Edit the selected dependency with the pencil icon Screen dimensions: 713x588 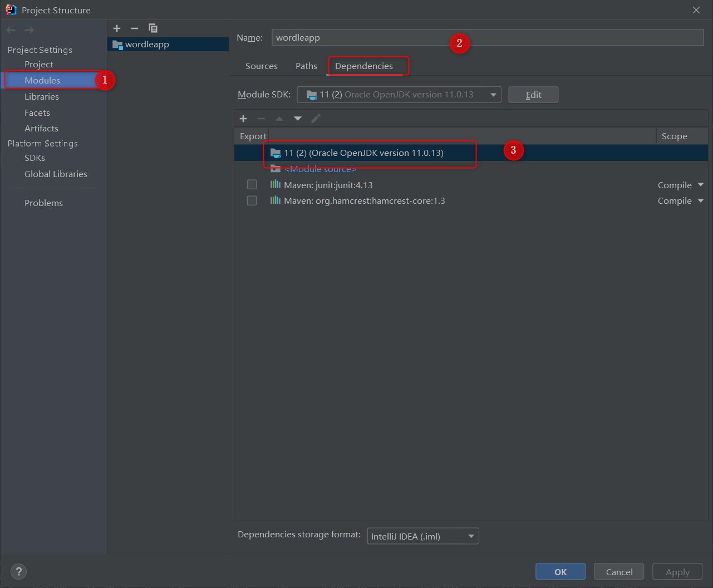coord(316,118)
